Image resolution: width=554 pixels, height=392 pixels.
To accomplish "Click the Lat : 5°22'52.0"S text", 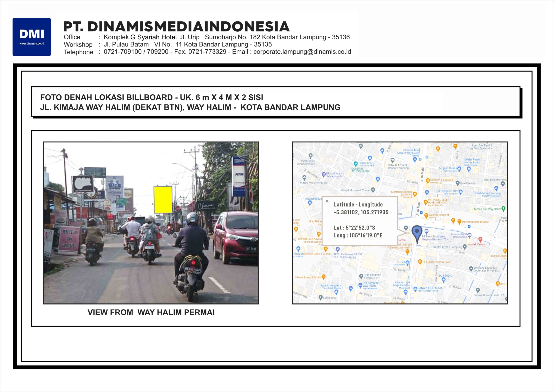I will click(354, 228).
